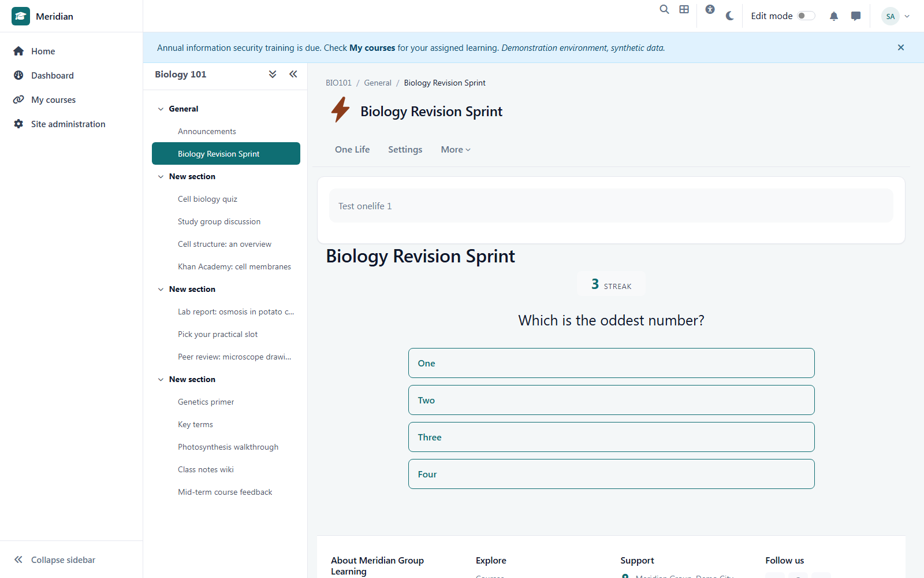924x578 pixels.
Task: Collapse the section containing Genetics primer
Action: tap(161, 379)
